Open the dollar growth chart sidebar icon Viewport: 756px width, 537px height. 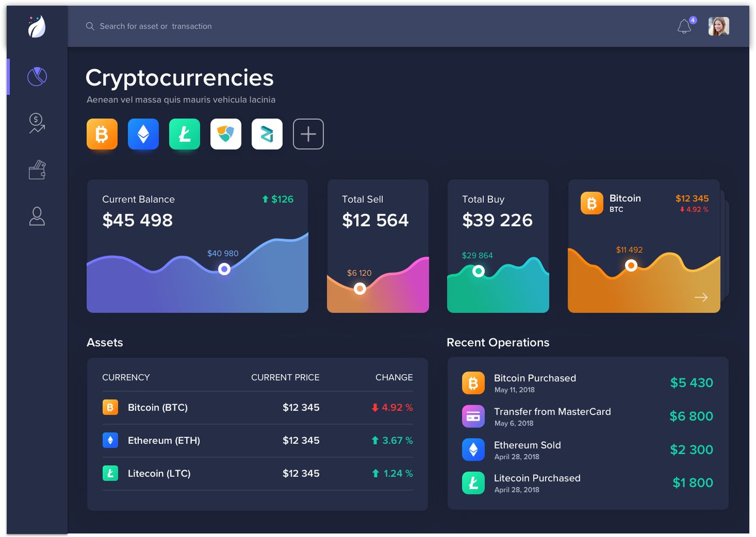pyautogui.click(x=37, y=123)
